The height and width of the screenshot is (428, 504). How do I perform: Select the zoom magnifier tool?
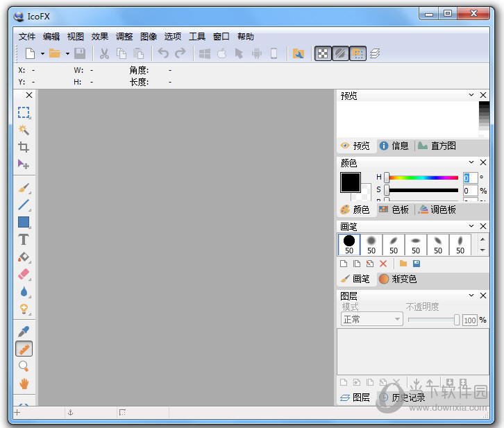[x=24, y=366]
